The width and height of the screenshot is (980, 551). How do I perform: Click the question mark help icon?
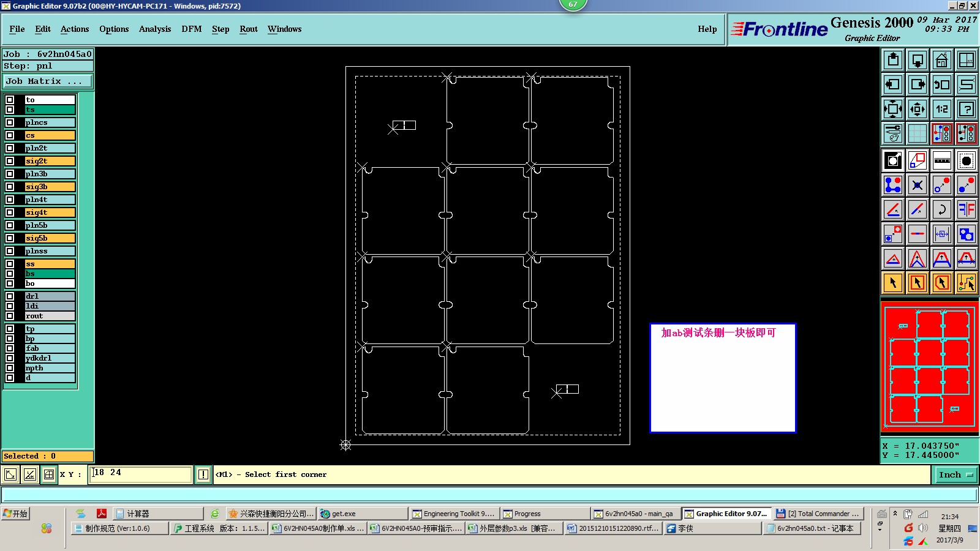[967, 109]
